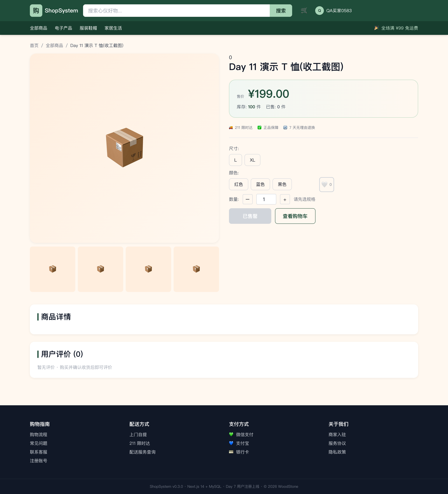Open 家居生活 category
The height and width of the screenshot is (494, 448).
click(x=113, y=28)
